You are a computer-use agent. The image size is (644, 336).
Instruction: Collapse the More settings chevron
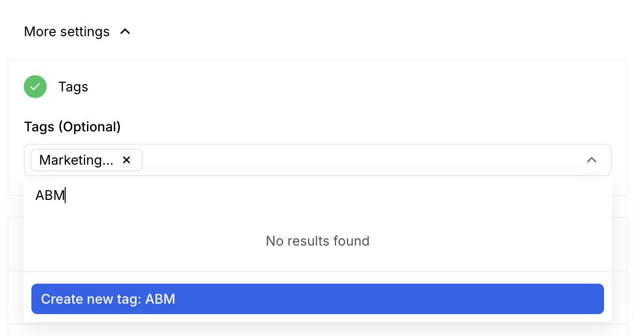tap(125, 32)
